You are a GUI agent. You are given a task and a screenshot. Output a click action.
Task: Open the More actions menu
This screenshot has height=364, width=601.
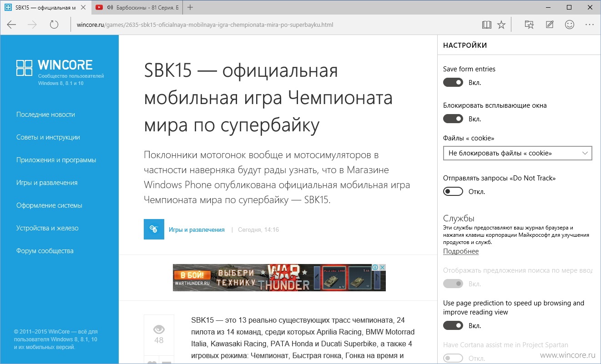point(590,25)
